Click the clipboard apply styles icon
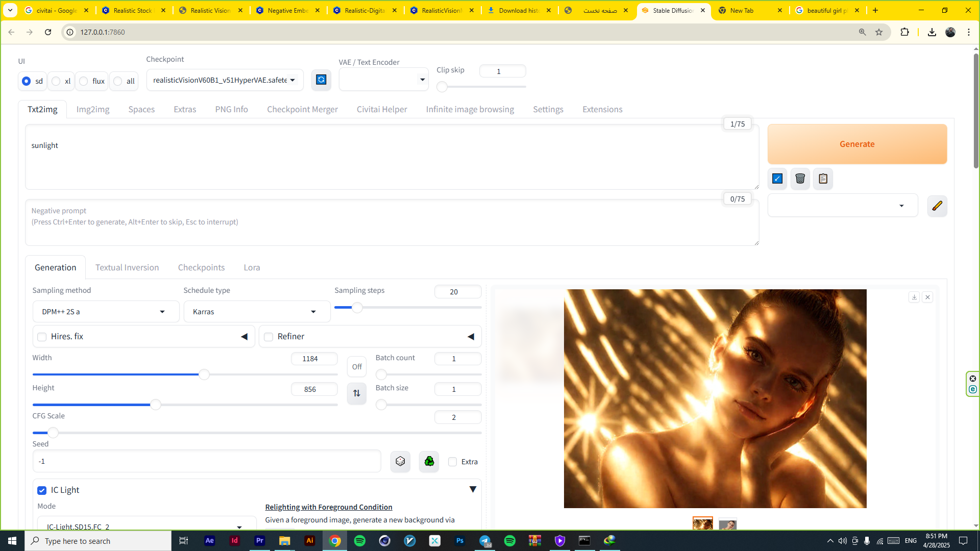Viewport: 980px width, 551px height. tap(823, 179)
